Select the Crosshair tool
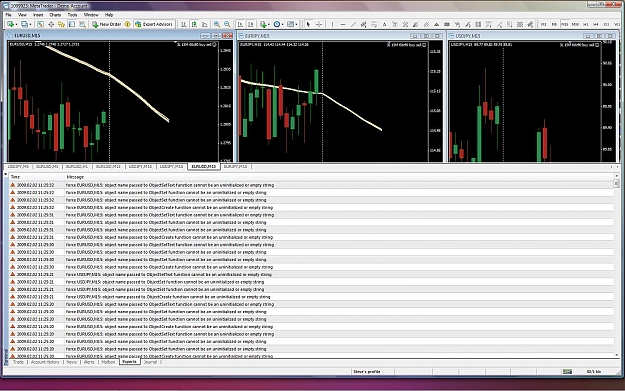625x391 pixels. coord(319,24)
